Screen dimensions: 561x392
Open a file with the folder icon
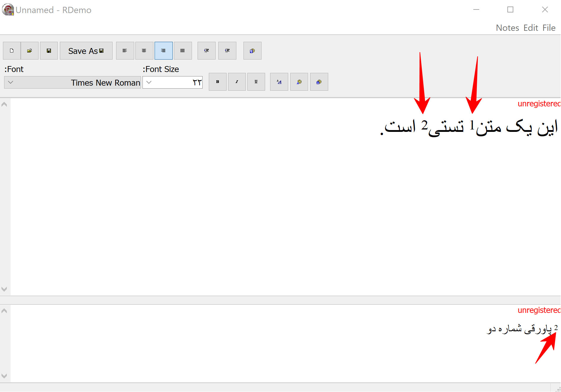(30, 51)
